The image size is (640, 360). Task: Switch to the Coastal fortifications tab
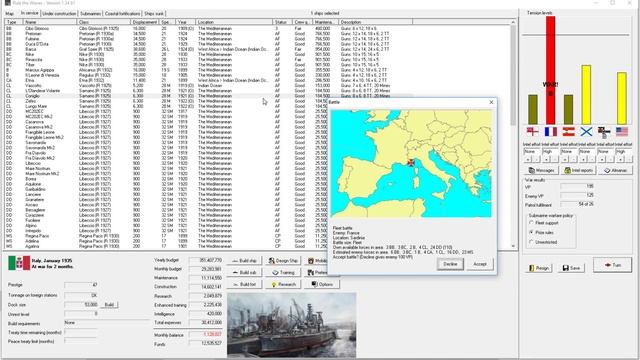pos(122,13)
